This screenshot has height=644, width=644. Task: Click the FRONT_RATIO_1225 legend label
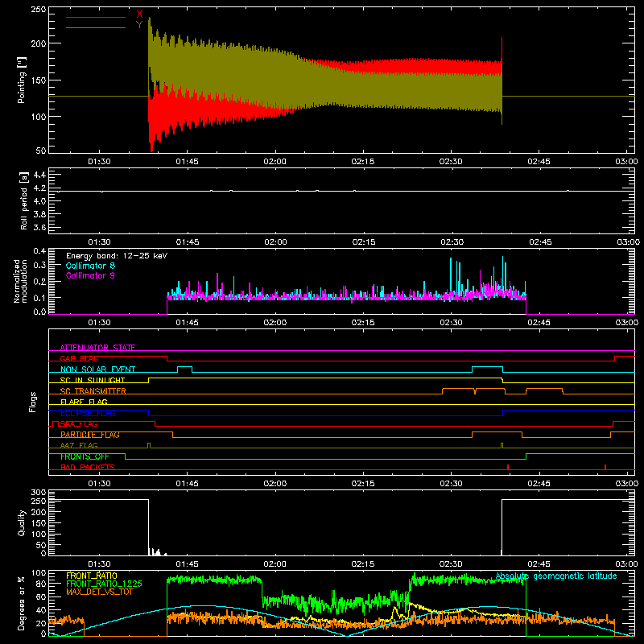104,584
